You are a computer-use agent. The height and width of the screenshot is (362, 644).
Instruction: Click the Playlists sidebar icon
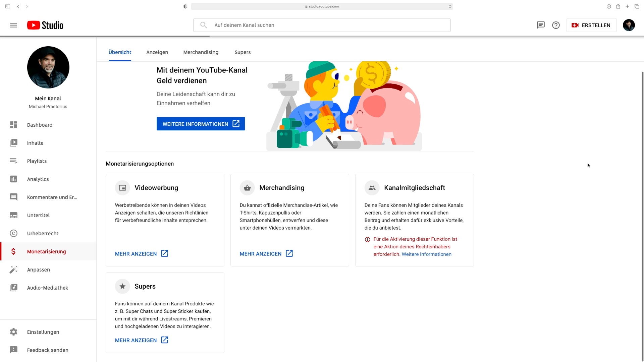coord(13,161)
